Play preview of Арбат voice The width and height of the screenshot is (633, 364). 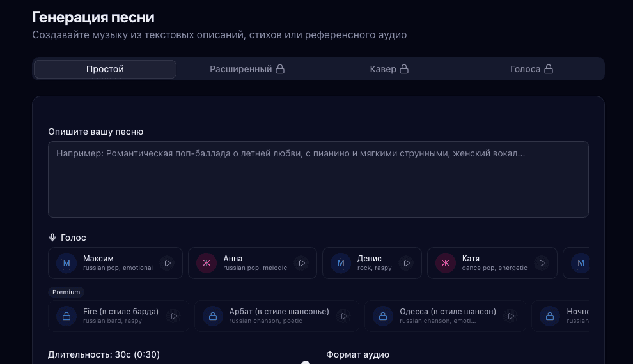coord(344,317)
